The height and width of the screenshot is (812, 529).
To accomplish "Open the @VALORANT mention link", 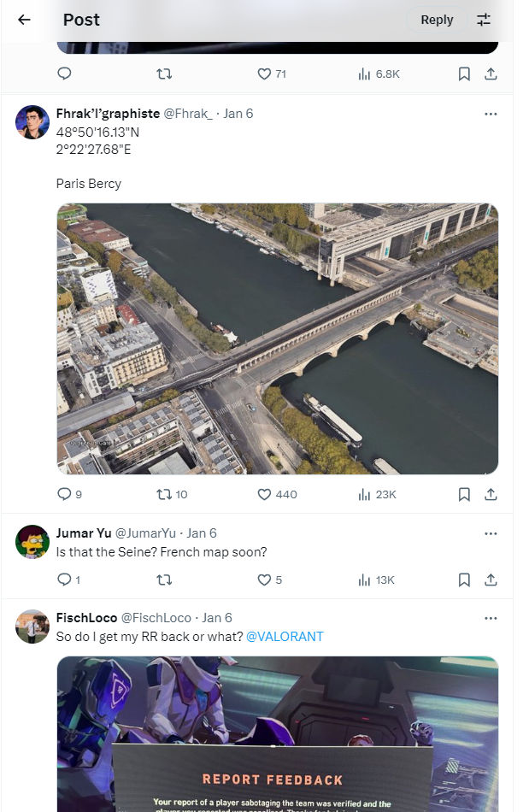I will point(285,637).
